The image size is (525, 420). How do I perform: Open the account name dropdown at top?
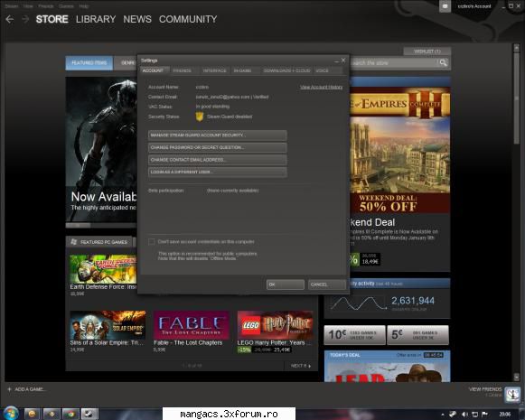pos(474,6)
